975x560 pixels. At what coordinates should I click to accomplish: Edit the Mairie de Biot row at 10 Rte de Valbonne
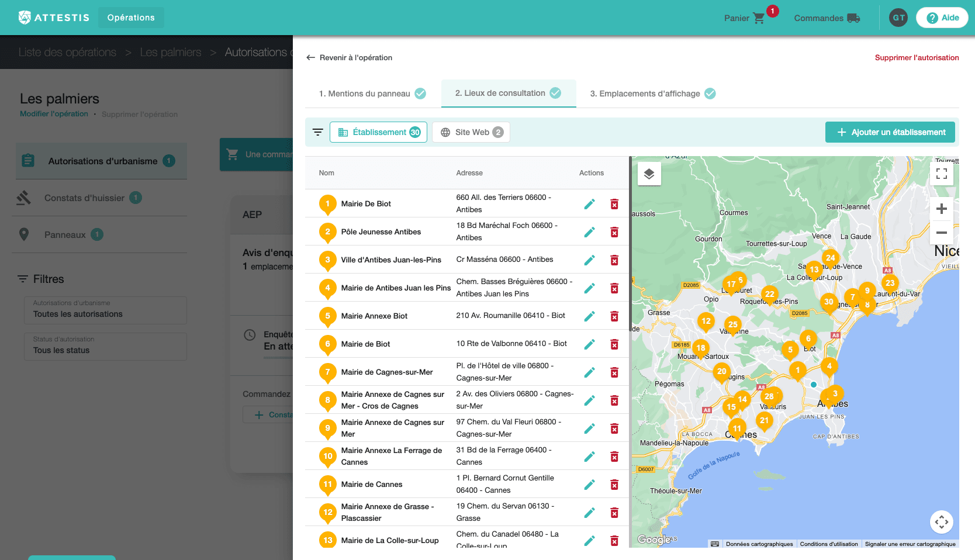[x=589, y=344]
